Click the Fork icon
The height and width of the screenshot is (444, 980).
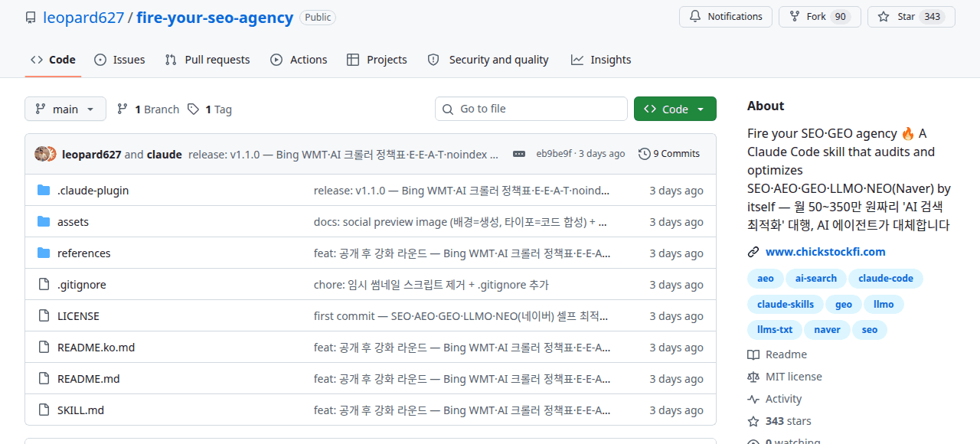tap(795, 17)
